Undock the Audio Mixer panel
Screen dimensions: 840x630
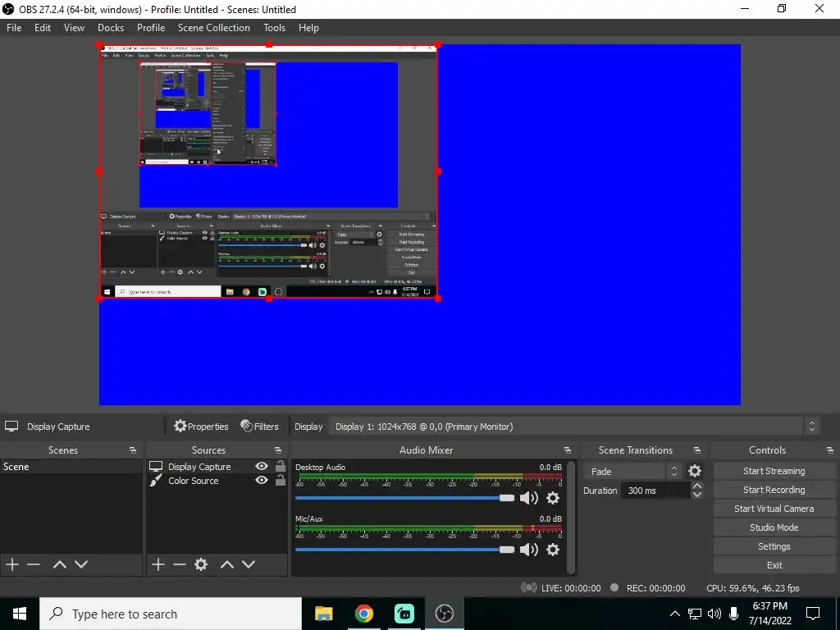[568, 450]
